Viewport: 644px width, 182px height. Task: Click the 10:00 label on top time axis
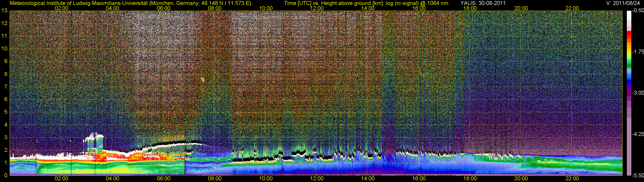pyautogui.click(x=266, y=8)
